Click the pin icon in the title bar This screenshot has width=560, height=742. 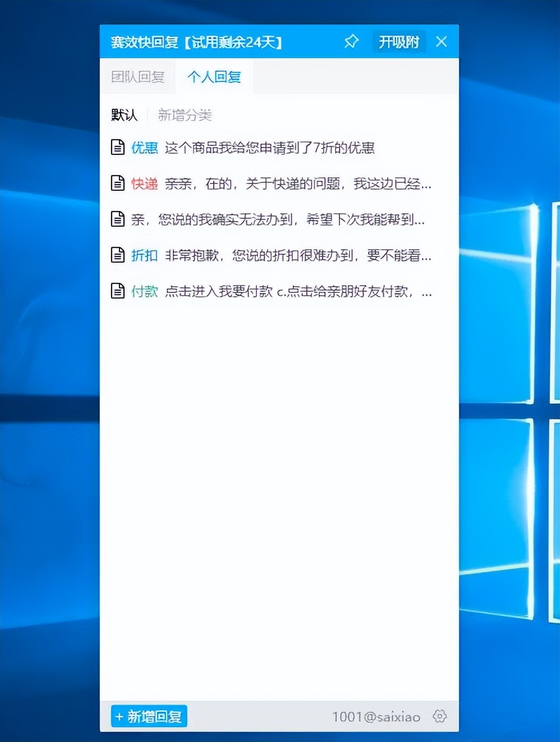(x=351, y=42)
